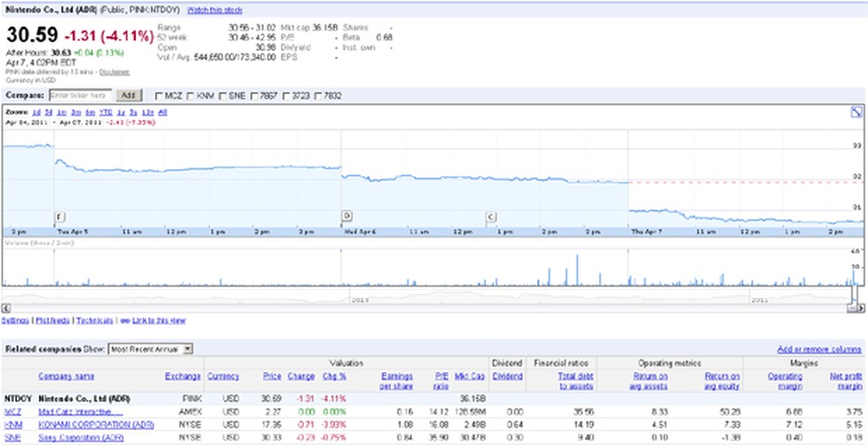Image resolution: width=868 pixels, height=445 pixels.
Task: Check the 7867 compare checkbox
Action: (255, 96)
